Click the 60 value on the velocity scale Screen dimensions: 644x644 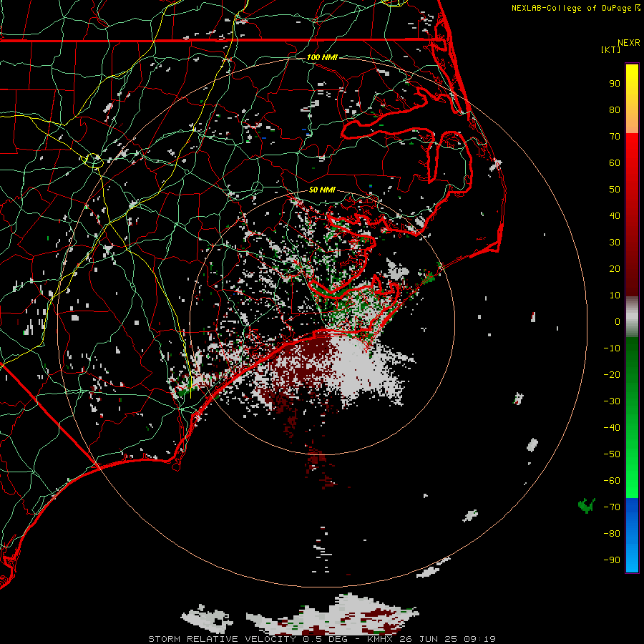tap(615, 162)
